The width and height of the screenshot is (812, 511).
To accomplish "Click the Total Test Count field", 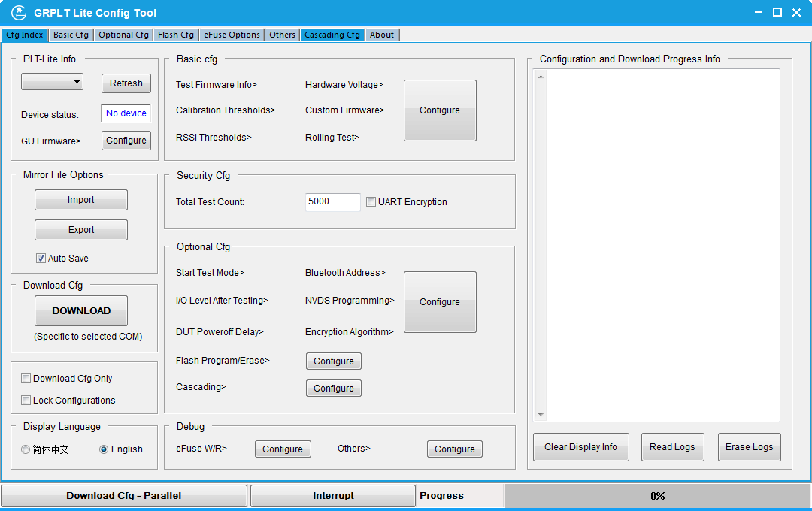I will pos(332,202).
